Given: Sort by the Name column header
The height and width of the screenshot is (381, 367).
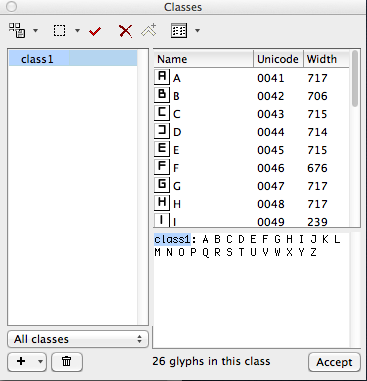Looking at the screenshot, I should pos(203,59).
